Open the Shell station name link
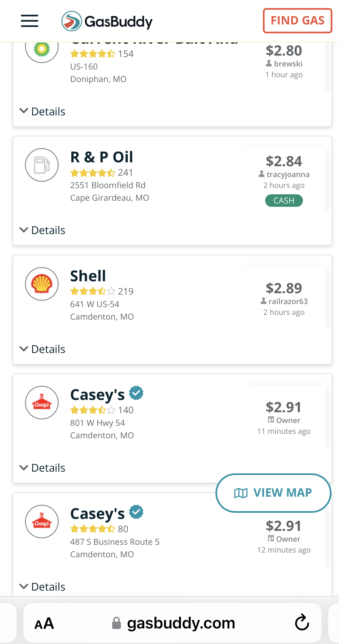The image size is (339, 644). click(88, 276)
